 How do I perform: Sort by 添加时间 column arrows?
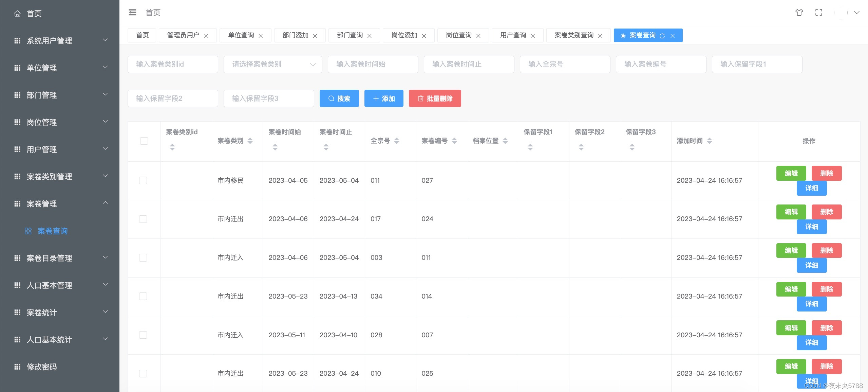709,141
